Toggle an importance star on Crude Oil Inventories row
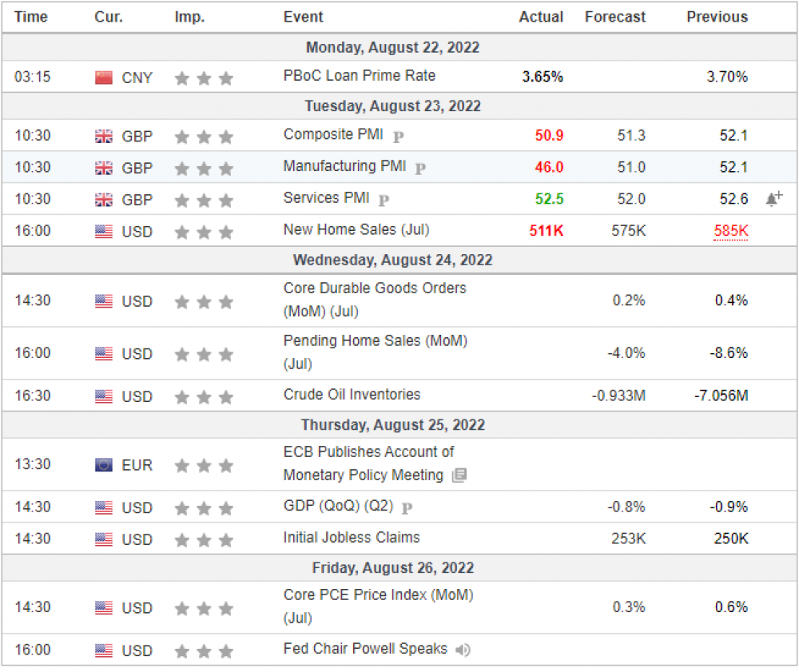This screenshot has height=672, width=799. coord(204,396)
